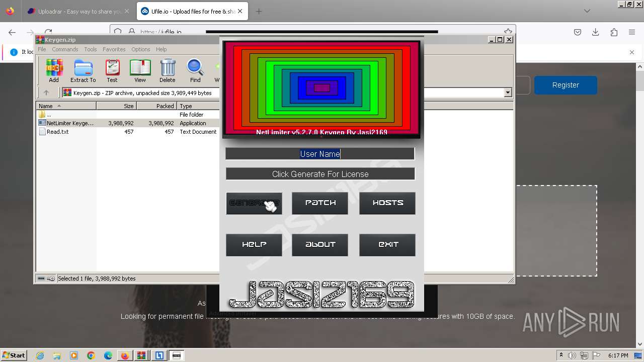Switch to Firefox on the taskbar
The height and width of the screenshot is (362, 644).
(125, 355)
